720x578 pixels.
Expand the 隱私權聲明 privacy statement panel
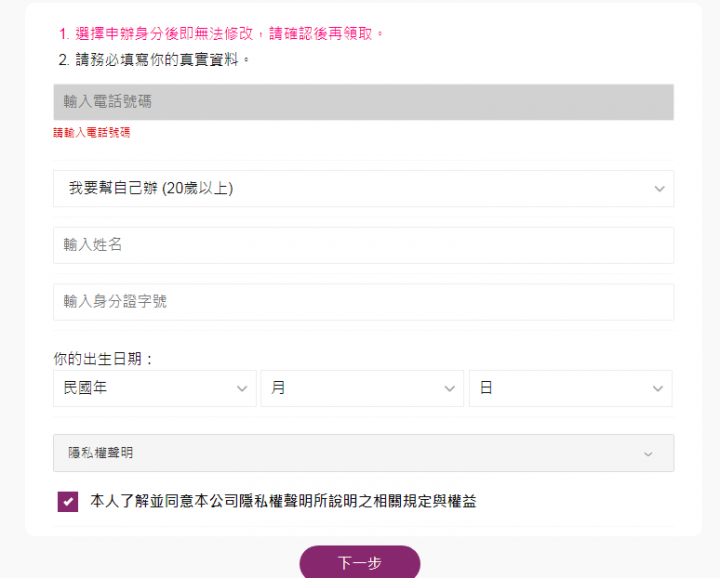tap(363, 453)
